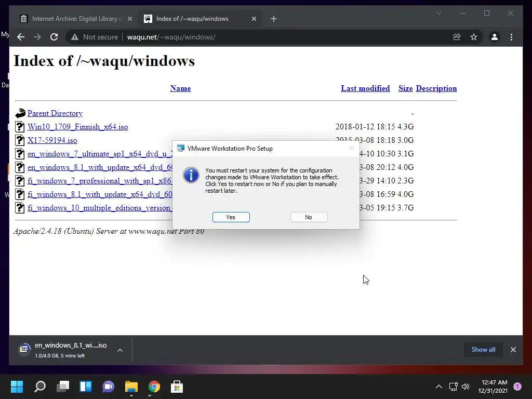Click the Chrome forward arrow
The height and width of the screenshot is (399, 532).
point(37,37)
